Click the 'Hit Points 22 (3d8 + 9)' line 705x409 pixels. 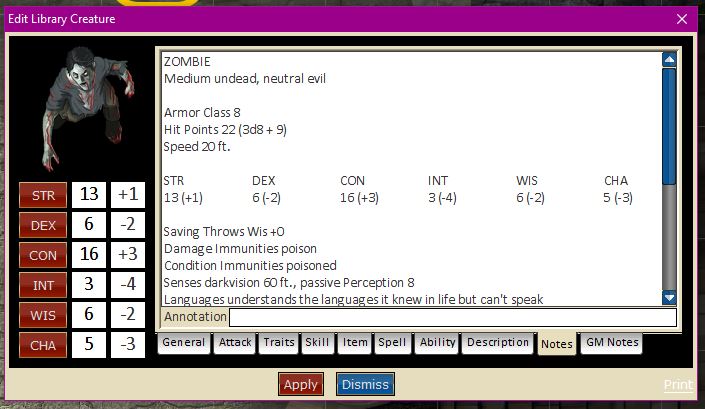225,130
